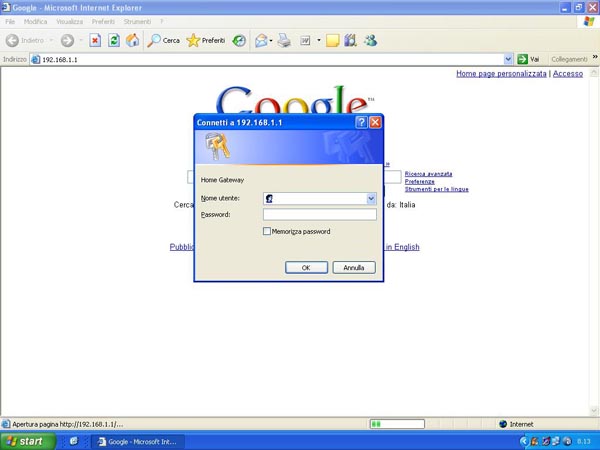Viewport: 600px width, 450px height.
Task: Click the Annulla button
Action: pos(354,267)
